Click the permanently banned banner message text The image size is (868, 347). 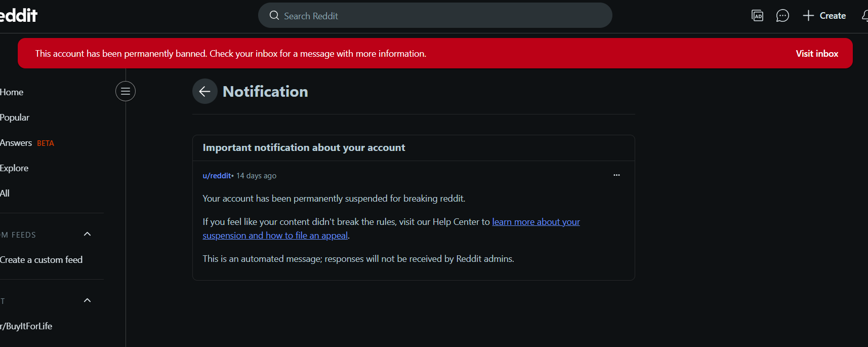click(230, 54)
